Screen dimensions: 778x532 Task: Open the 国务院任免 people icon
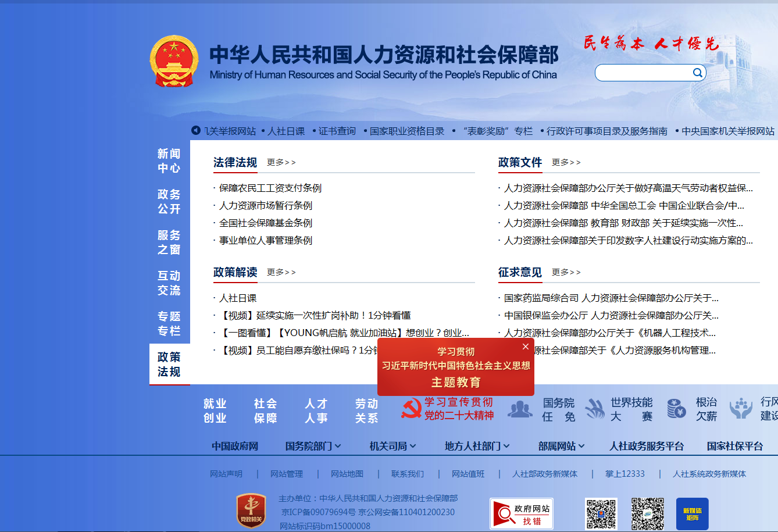[x=520, y=409]
